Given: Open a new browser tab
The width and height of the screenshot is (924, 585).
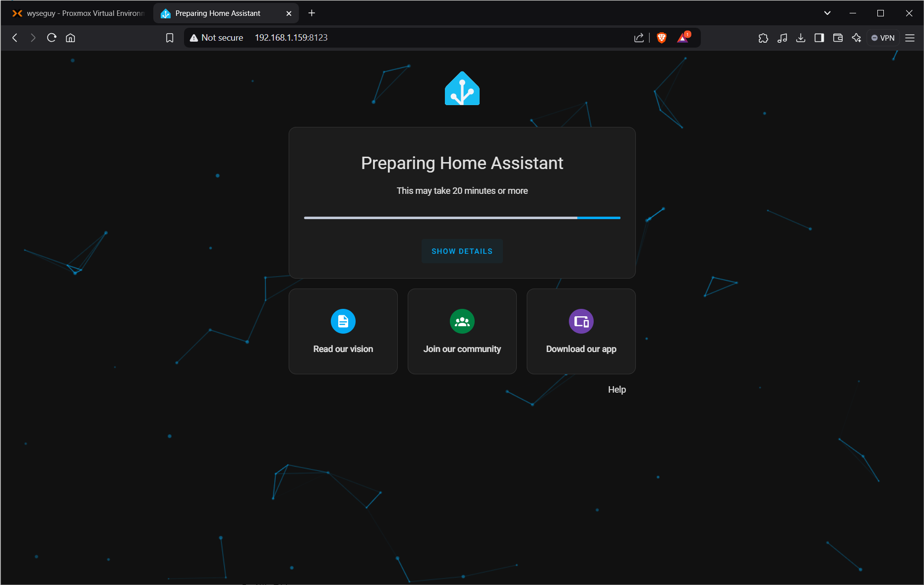Looking at the screenshot, I should click(311, 13).
